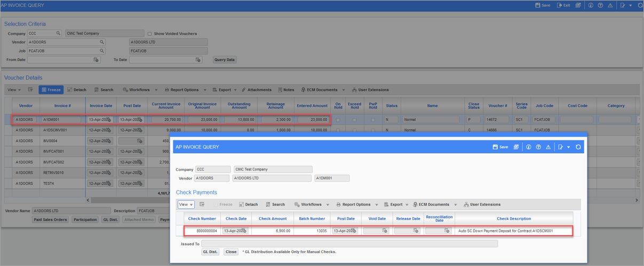Open the View dropdown in Voucher Details

[x=13, y=90]
